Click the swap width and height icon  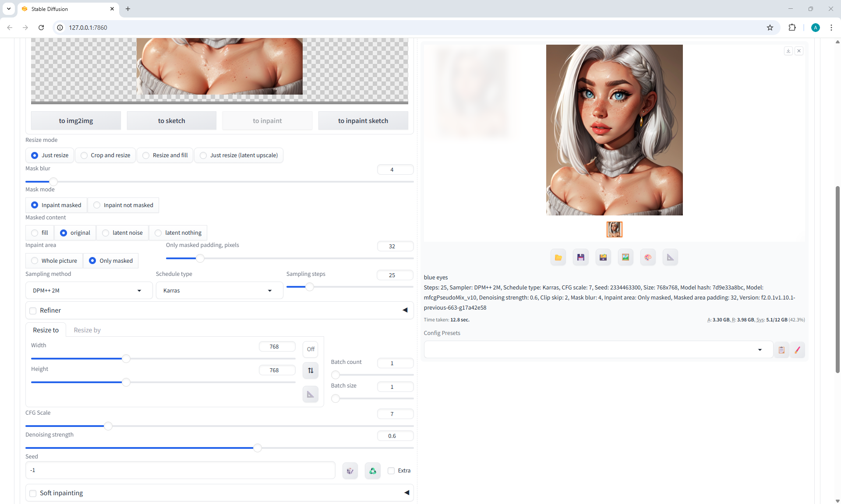[311, 370]
